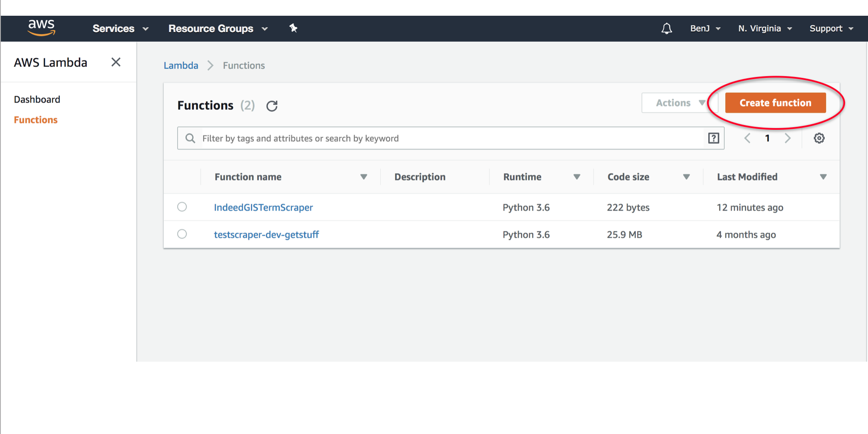Click the search magnifier icon in filter box
868x434 pixels.
(x=190, y=138)
